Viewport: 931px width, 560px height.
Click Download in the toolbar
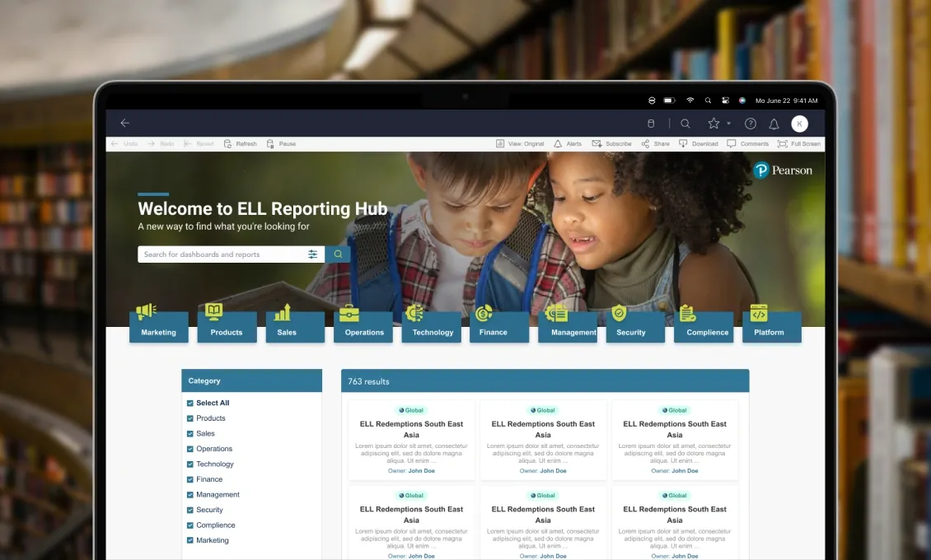tap(699, 143)
